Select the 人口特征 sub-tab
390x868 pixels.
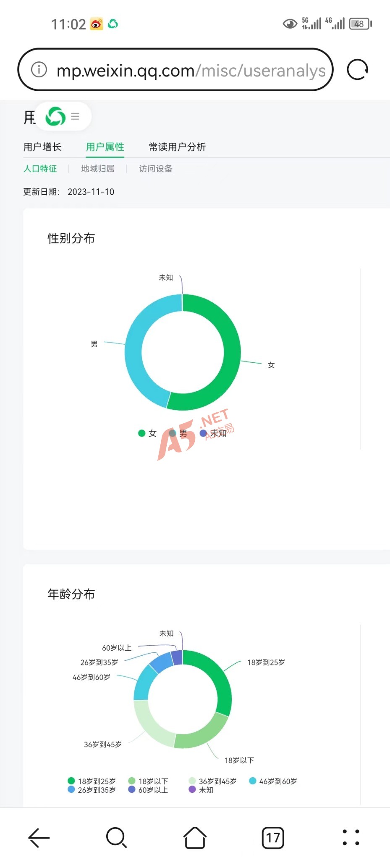tap(40, 169)
